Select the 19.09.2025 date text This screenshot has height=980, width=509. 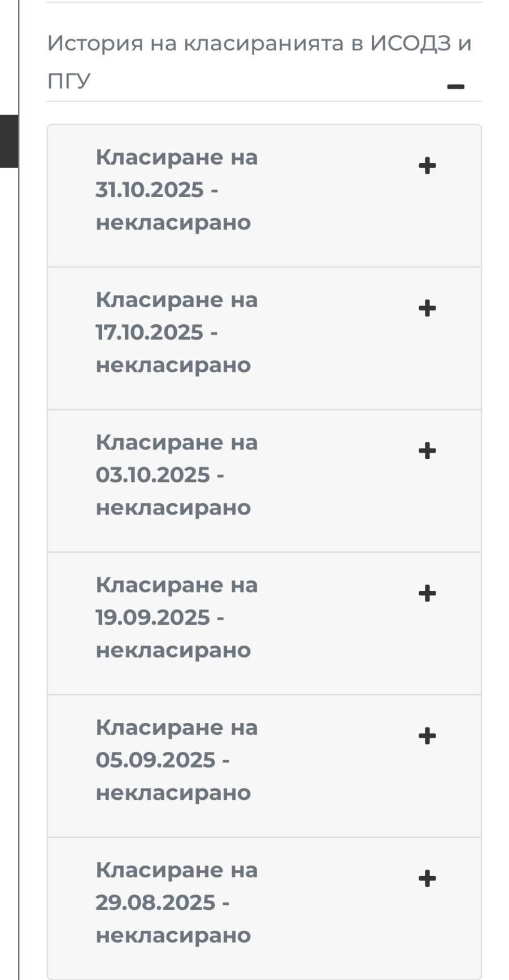[x=153, y=617]
